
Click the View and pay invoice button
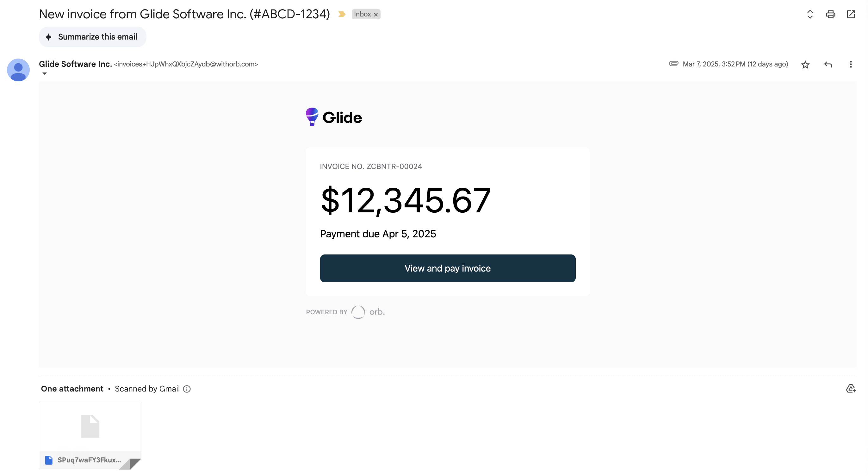coord(448,268)
